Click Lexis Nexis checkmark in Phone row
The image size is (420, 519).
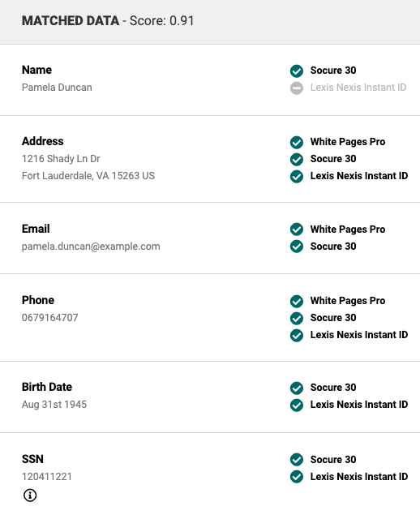coord(297,335)
